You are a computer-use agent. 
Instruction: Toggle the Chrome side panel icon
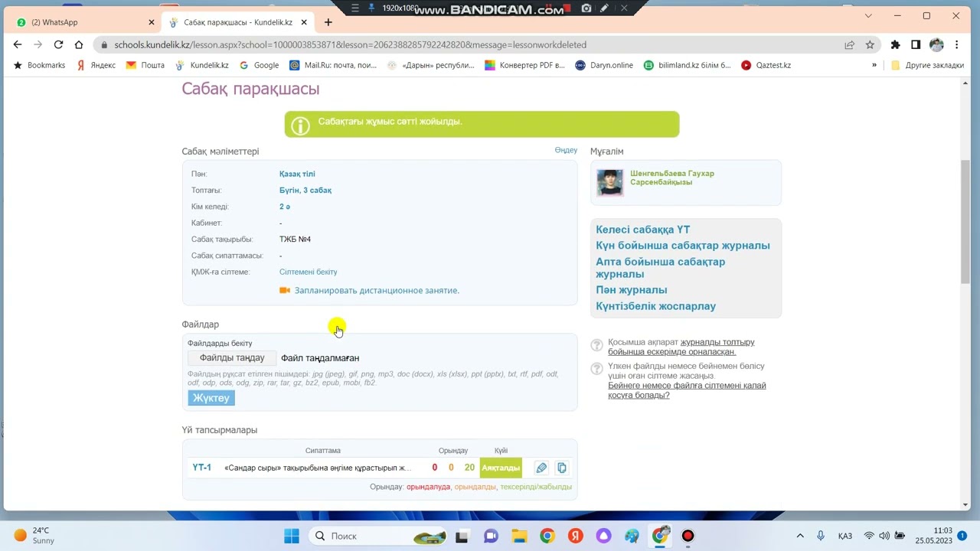(916, 44)
